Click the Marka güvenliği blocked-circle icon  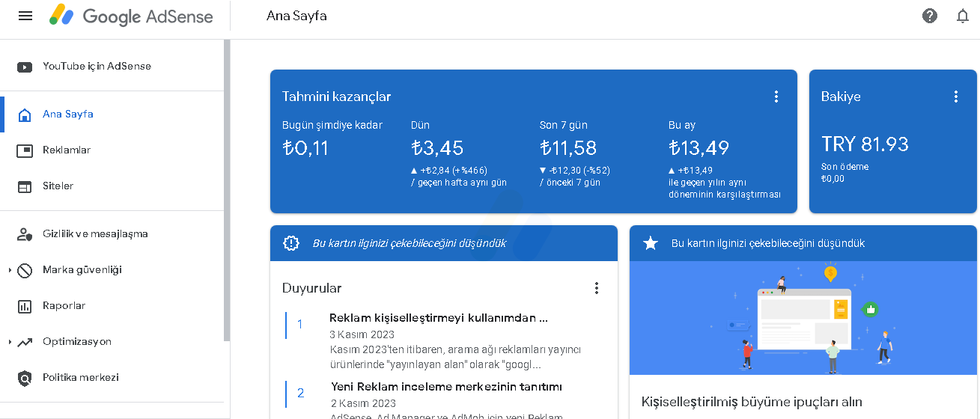click(25, 270)
